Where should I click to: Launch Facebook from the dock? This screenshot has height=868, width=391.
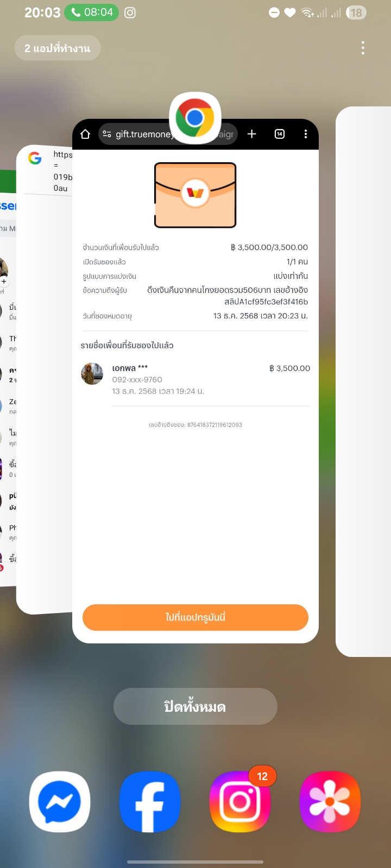tap(150, 801)
